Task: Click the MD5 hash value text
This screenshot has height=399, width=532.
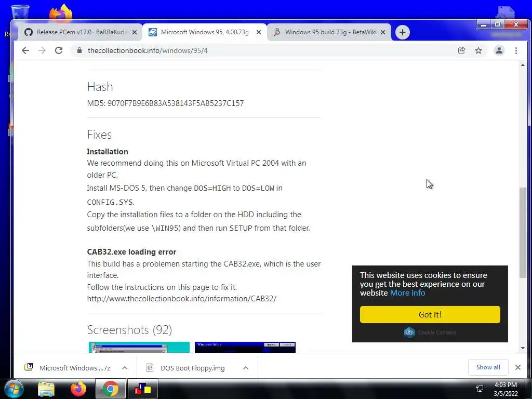Action: point(176,103)
